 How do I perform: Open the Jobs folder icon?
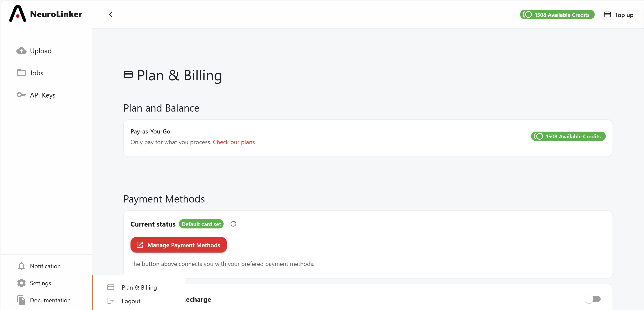click(21, 73)
